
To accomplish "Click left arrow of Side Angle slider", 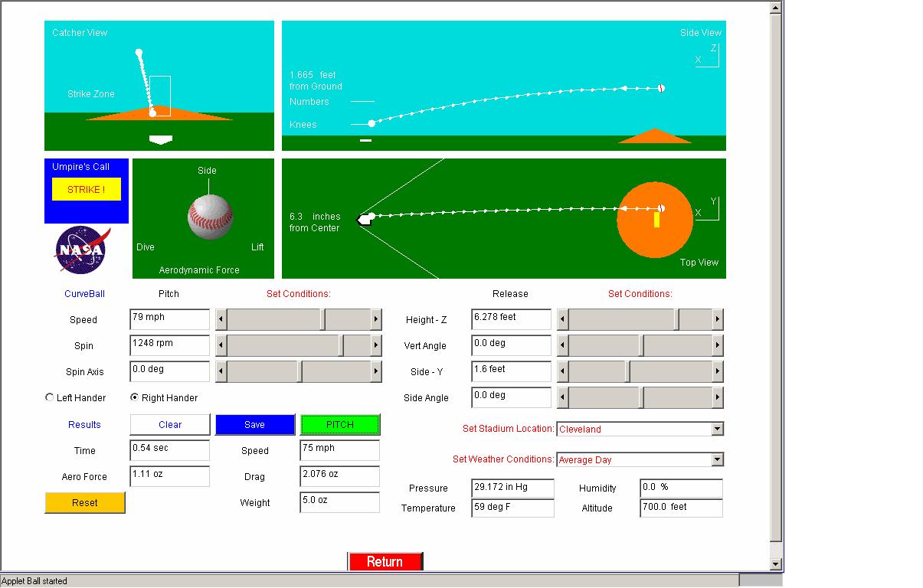I will (562, 398).
